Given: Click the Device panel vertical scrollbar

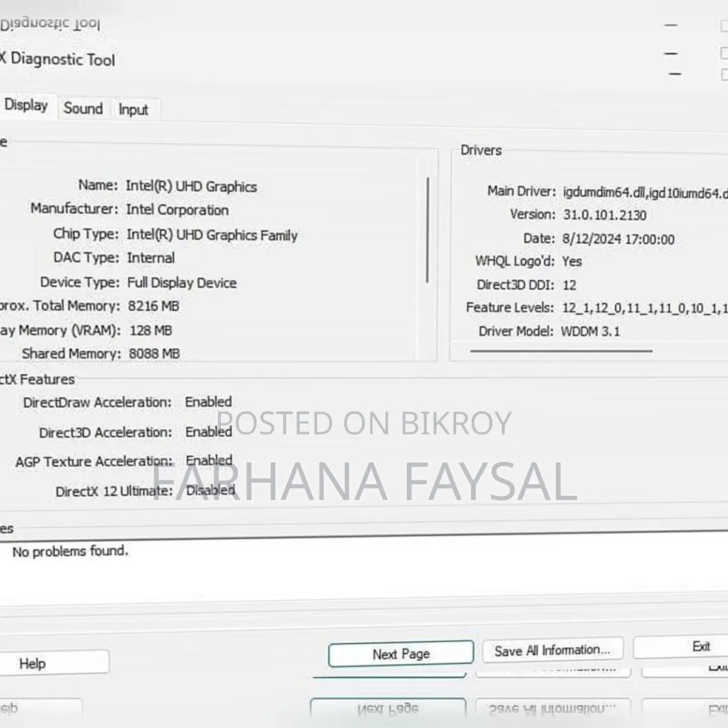Looking at the screenshot, I should 428,230.
